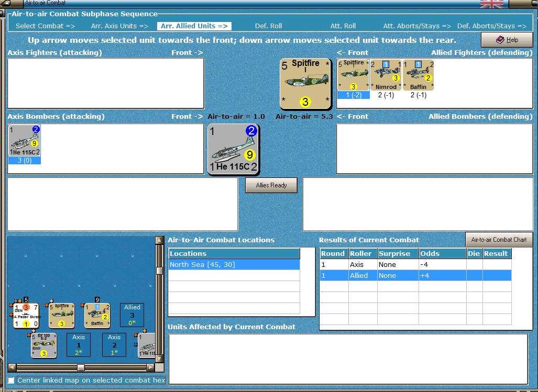The height and width of the screenshot is (392, 538).
Task: Click the British flag icon in the title bar
Action: point(492,4)
